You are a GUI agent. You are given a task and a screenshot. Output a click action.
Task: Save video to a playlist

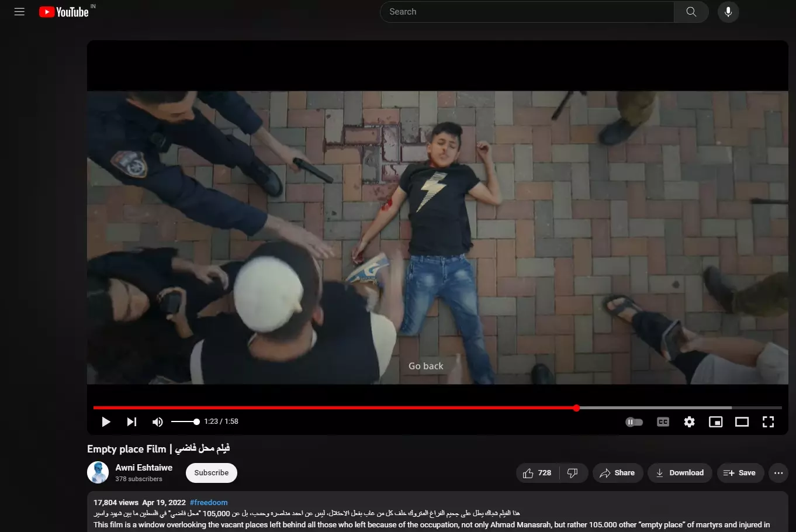click(740, 473)
